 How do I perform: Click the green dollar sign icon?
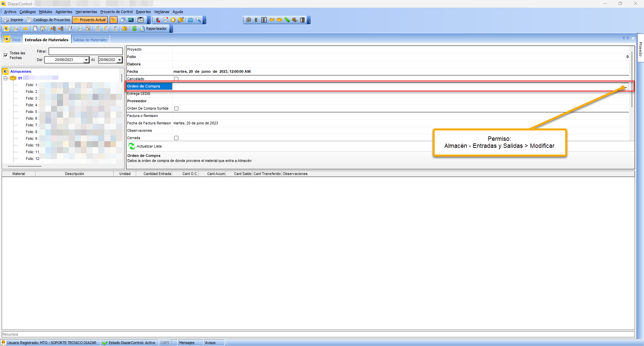click(135, 28)
